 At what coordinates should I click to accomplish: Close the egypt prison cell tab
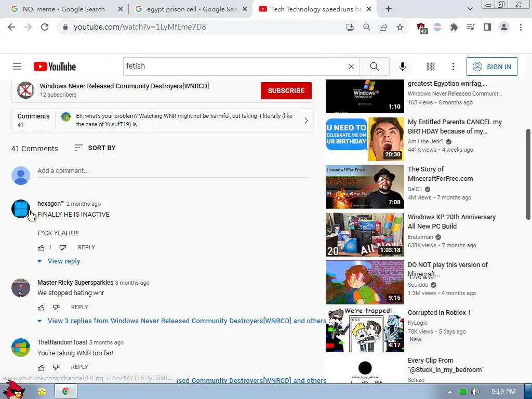click(x=244, y=9)
